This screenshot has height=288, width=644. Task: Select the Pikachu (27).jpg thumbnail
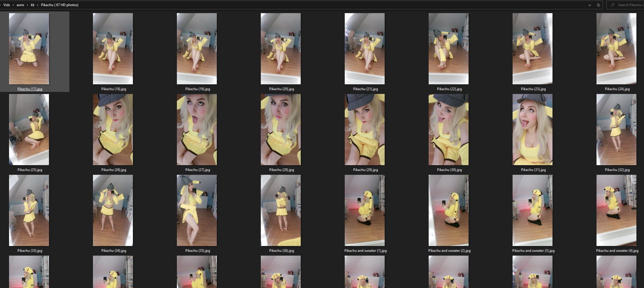(x=197, y=130)
